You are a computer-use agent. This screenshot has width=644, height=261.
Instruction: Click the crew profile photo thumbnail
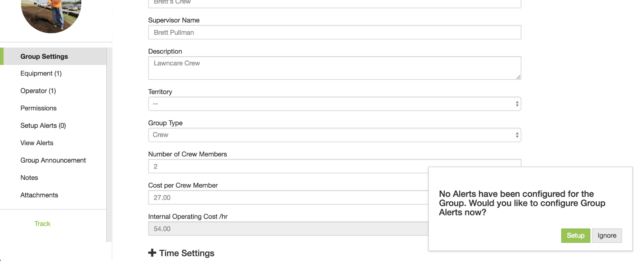(x=51, y=15)
